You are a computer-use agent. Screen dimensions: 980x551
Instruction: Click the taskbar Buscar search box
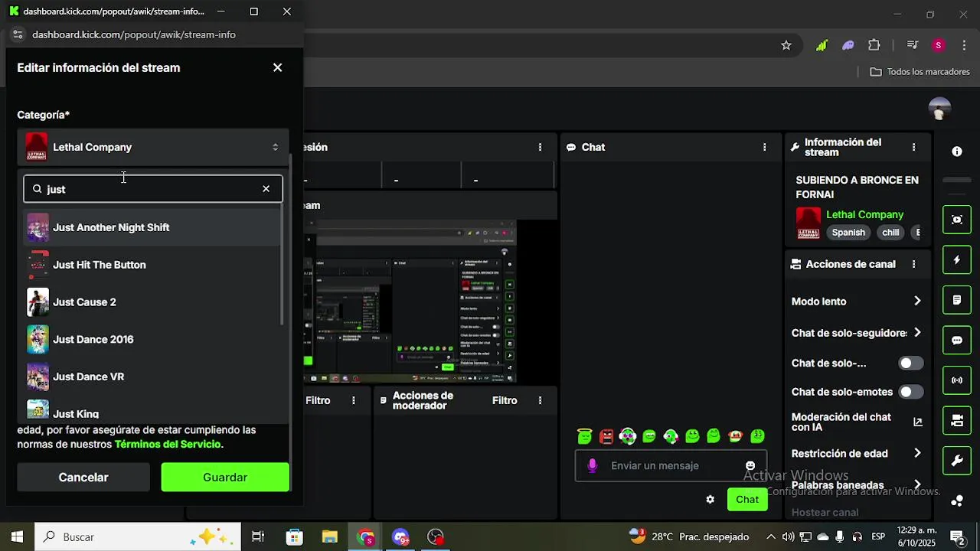(x=139, y=537)
